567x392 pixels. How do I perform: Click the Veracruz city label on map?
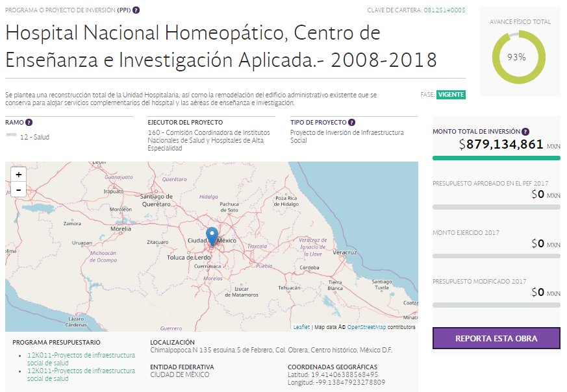pos(345,252)
